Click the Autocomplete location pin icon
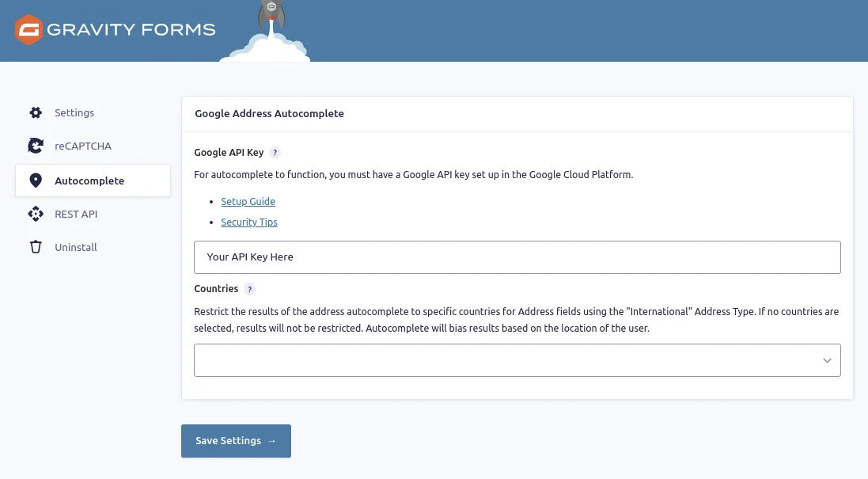This screenshot has height=479, width=868. 36,180
